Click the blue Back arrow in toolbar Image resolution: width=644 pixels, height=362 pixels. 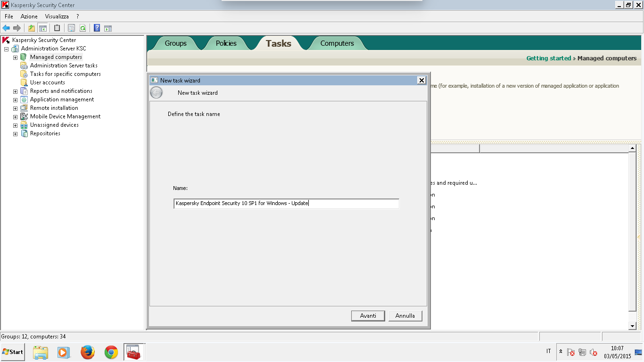click(x=6, y=28)
